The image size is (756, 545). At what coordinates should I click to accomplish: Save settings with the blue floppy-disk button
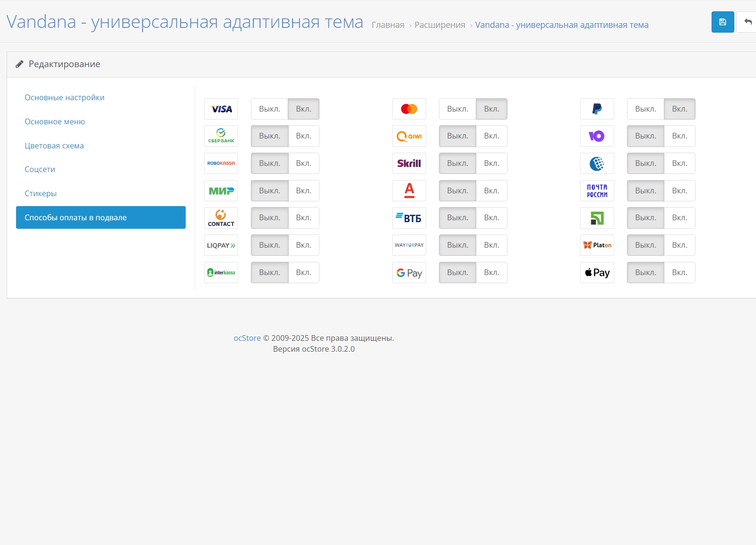pyautogui.click(x=723, y=22)
